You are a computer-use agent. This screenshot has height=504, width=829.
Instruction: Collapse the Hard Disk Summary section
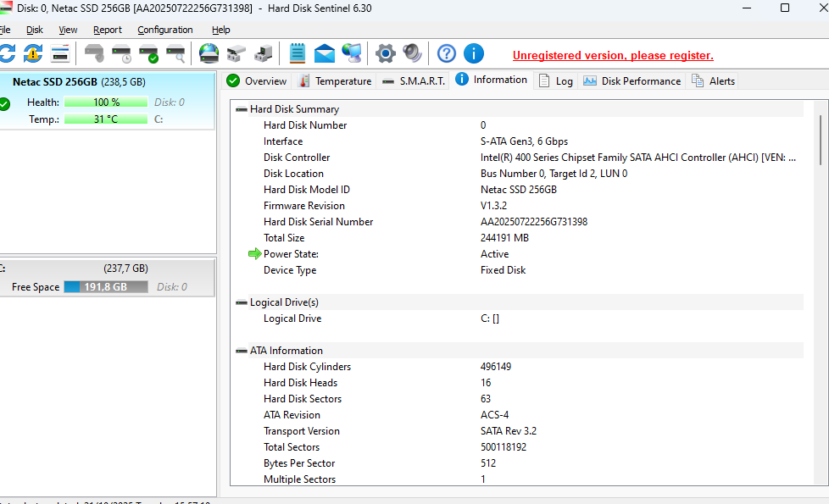pyautogui.click(x=242, y=109)
